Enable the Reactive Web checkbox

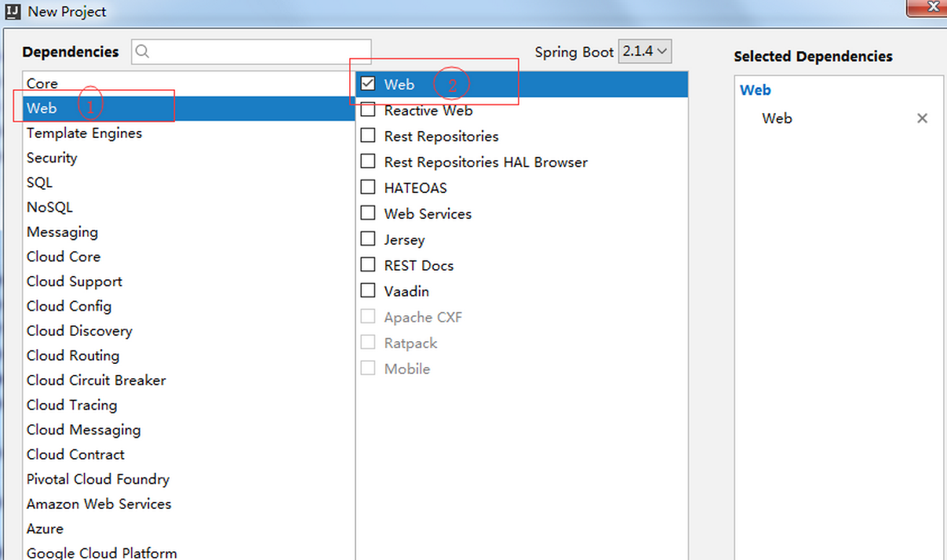tap(368, 111)
